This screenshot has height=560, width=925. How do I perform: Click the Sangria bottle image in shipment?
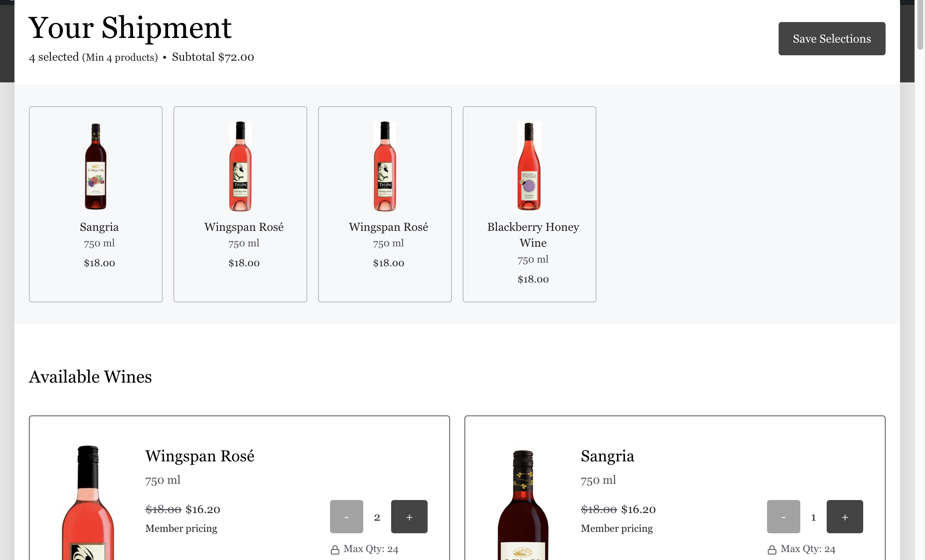click(96, 166)
